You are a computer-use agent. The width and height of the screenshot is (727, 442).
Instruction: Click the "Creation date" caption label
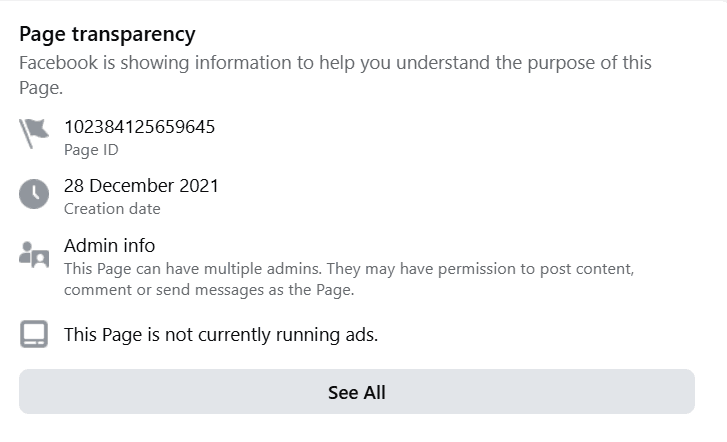[x=112, y=209]
